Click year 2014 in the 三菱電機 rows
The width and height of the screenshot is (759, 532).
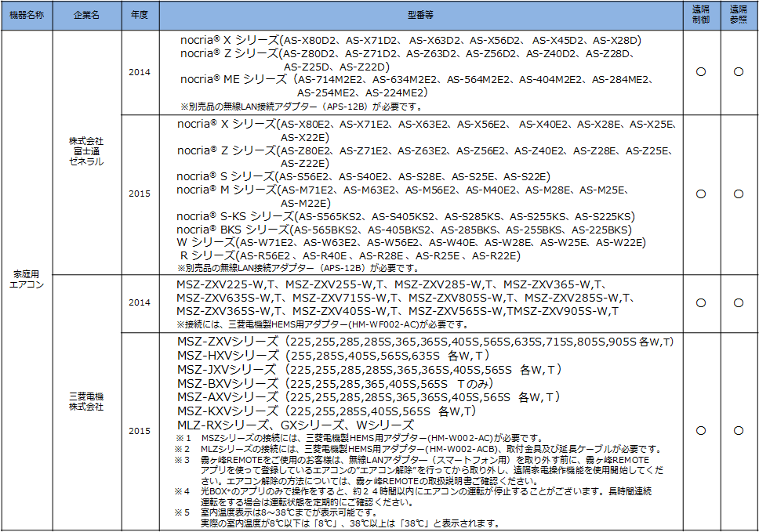[x=140, y=302]
